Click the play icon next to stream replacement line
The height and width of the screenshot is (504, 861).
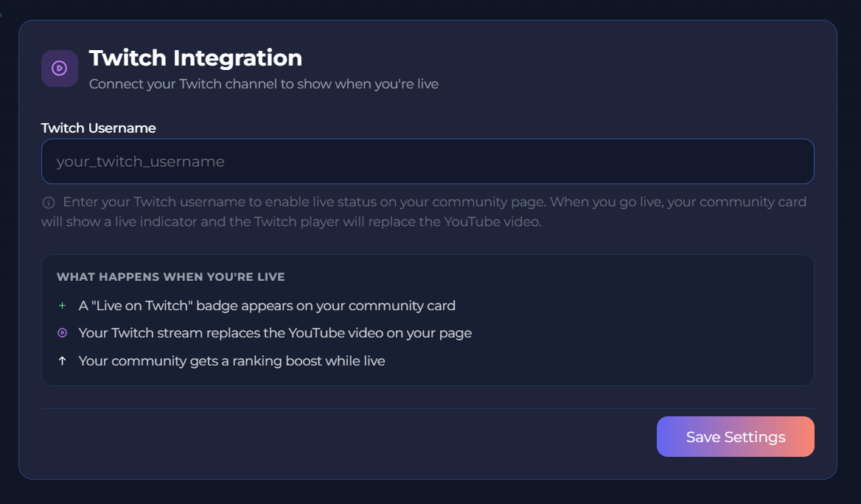63,332
